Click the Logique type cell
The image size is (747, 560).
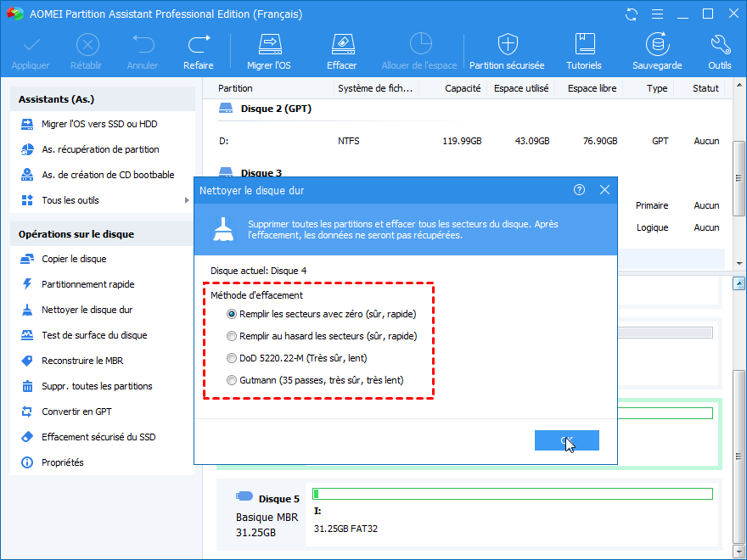(652, 227)
